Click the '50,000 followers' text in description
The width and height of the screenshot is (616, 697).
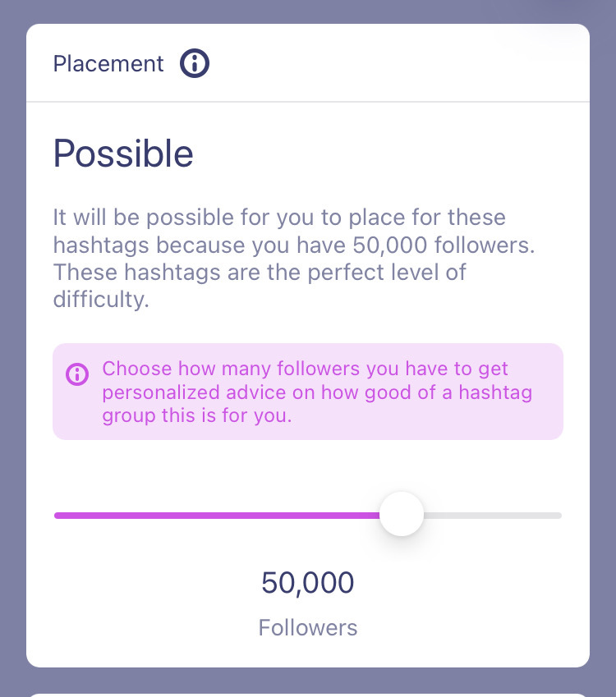444,245
